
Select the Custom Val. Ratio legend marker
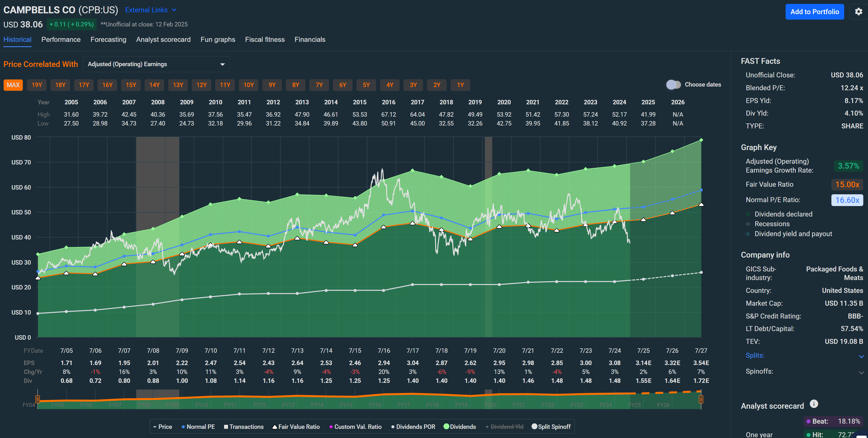tap(331, 426)
